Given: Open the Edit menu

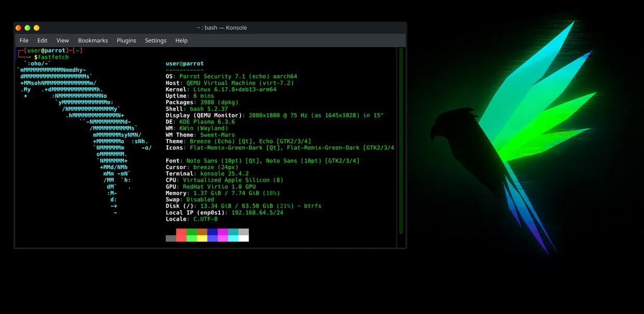Looking at the screenshot, I should point(42,40).
